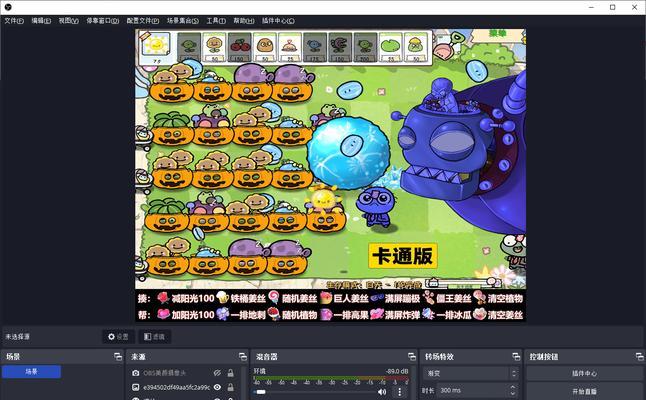Screen dimensions: 646x400
Task: Click the camera icon of OBS美颜摄像头 source
Action: pyautogui.click(x=136, y=373)
